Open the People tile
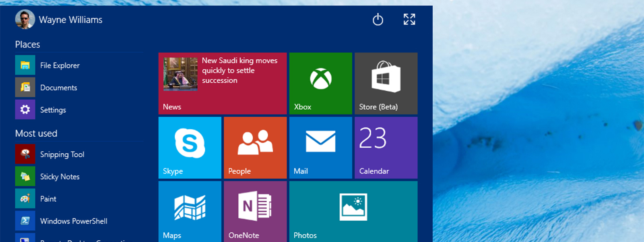The image size is (644, 242). click(x=255, y=148)
